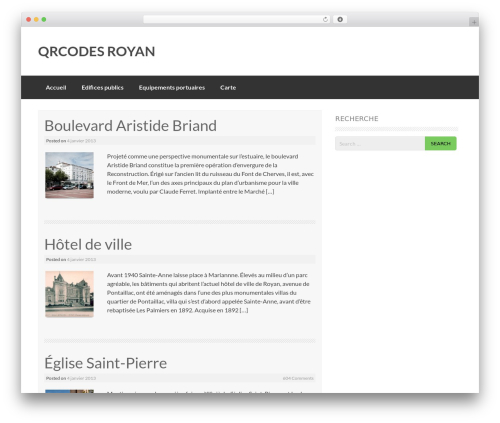Click the yellow minimize window button
500x423 pixels.
pyautogui.click(x=36, y=19)
